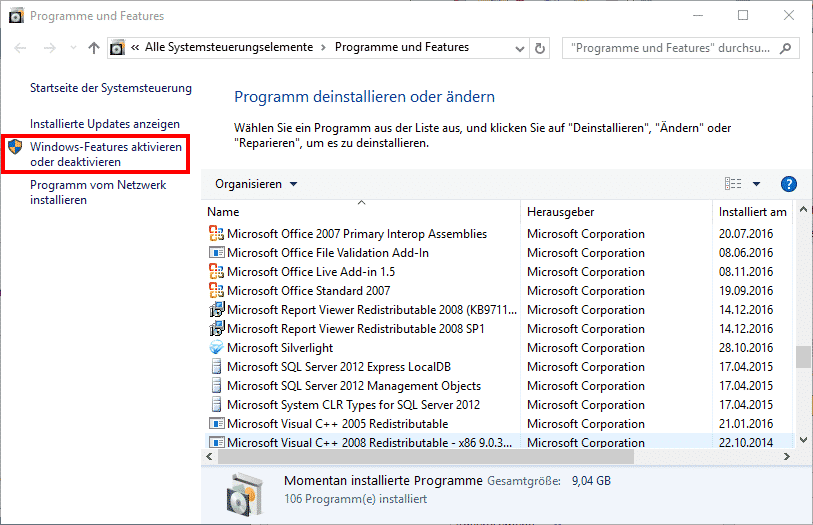Open Startseite der Systemsteuerung
Viewport: 813px width, 525px height.
[x=111, y=88]
